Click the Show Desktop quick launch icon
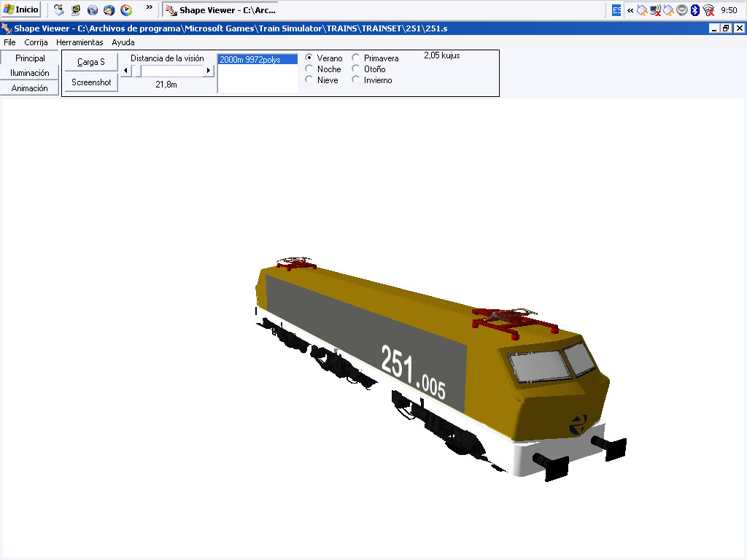Viewport: 747px width, 560px height. click(x=59, y=10)
